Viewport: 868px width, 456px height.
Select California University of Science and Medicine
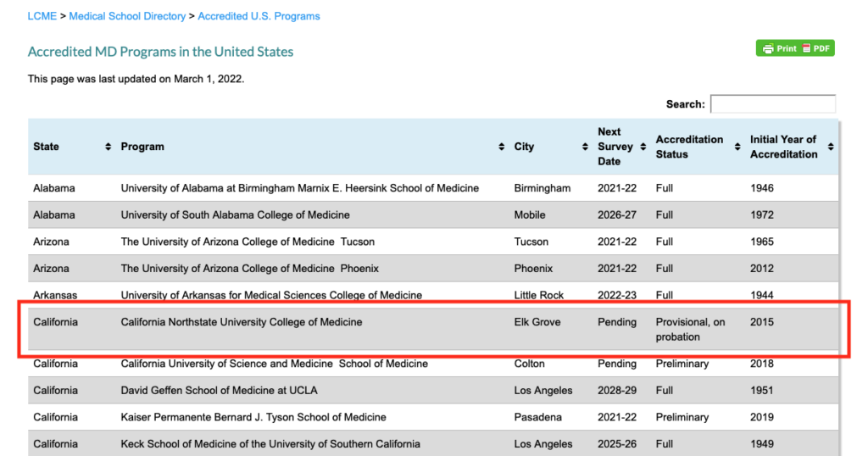click(x=274, y=364)
